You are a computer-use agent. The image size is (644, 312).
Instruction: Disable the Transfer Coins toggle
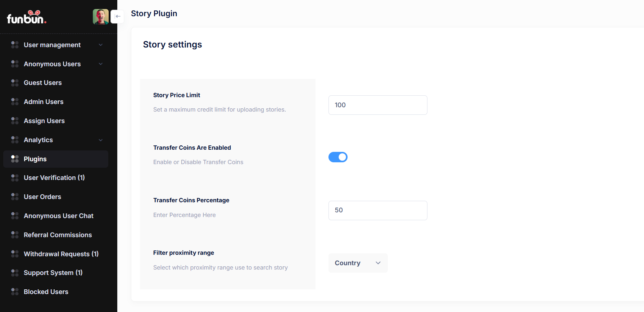pyautogui.click(x=338, y=157)
